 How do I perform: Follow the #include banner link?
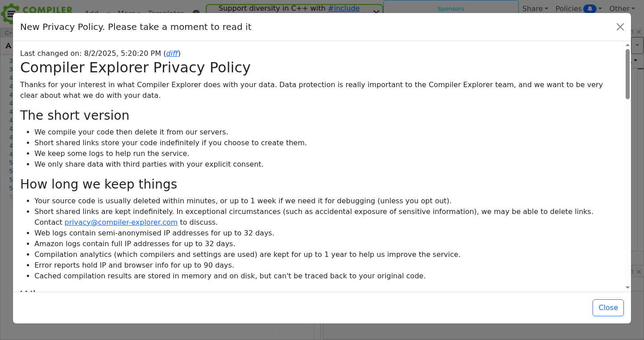[x=344, y=8]
